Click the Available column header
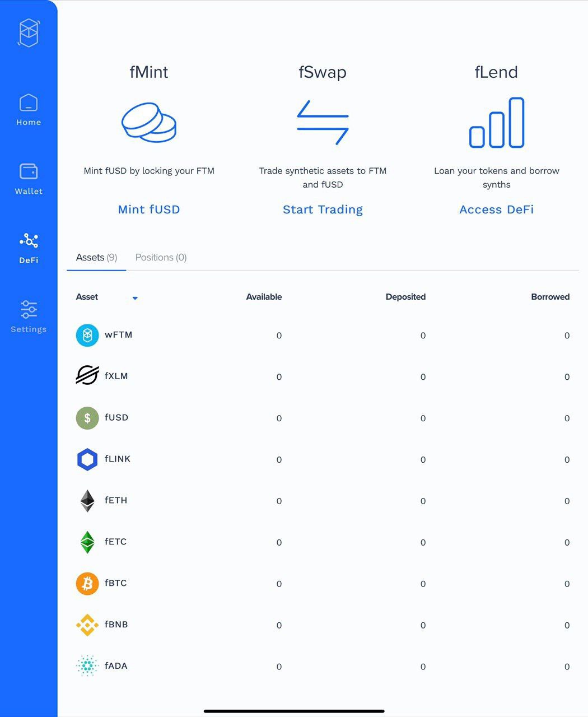588x717 pixels. [264, 297]
